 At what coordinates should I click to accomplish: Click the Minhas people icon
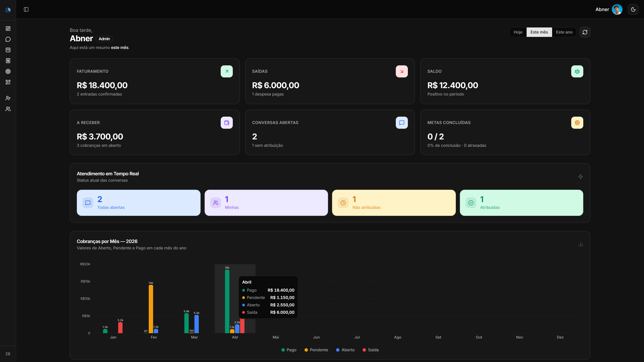(215, 203)
